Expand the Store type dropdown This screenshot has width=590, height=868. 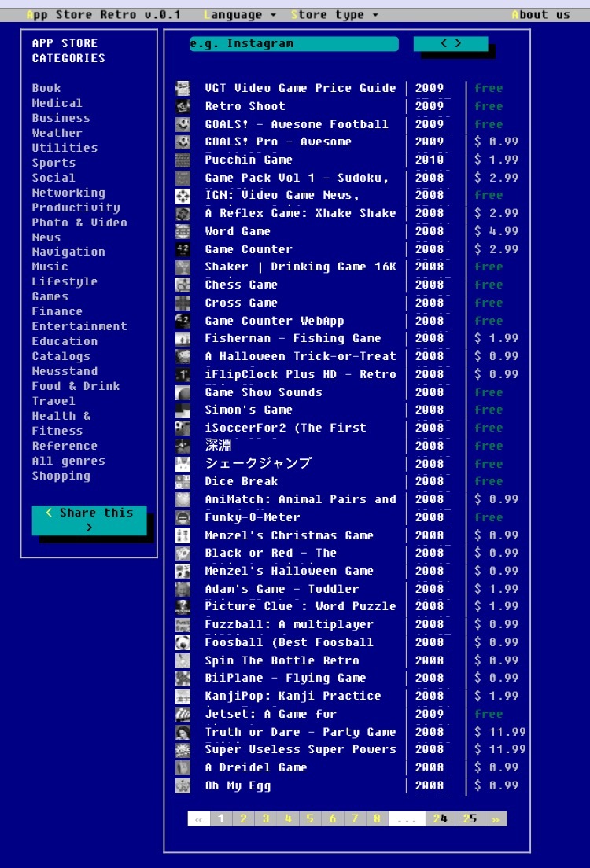coord(334,15)
